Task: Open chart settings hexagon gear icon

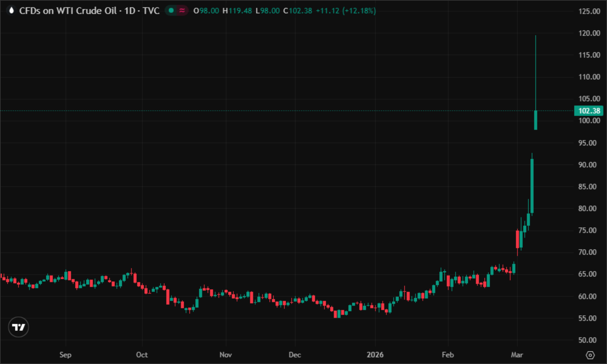Action: (x=590, y=355)
